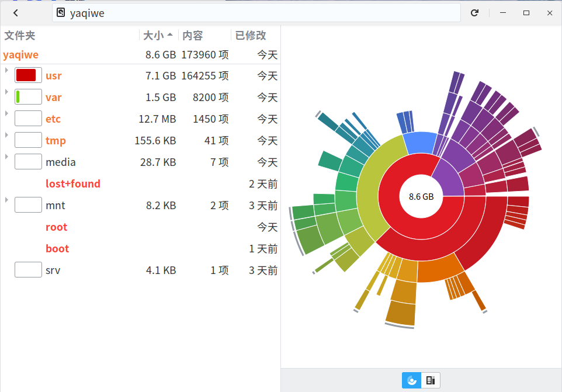This screenshot has width=562, height=392.
Task: Maximize the analyzer window
Action: pos(526,13)
